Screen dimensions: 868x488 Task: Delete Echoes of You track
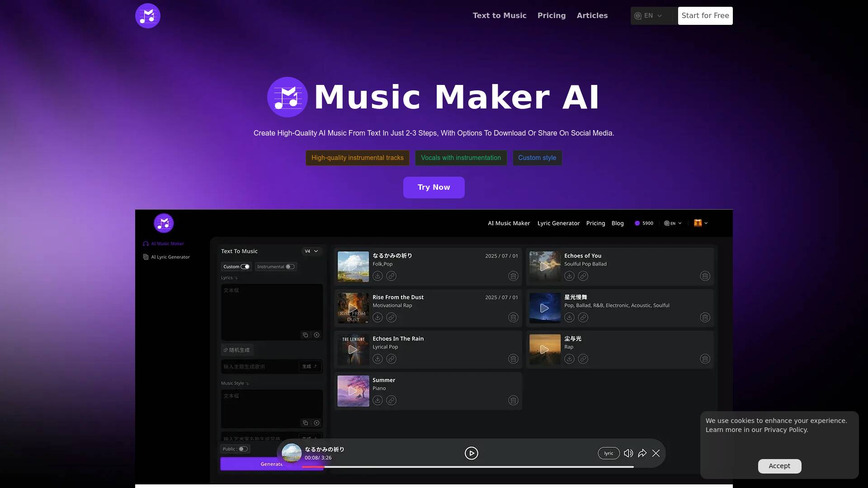coord(705,276)
